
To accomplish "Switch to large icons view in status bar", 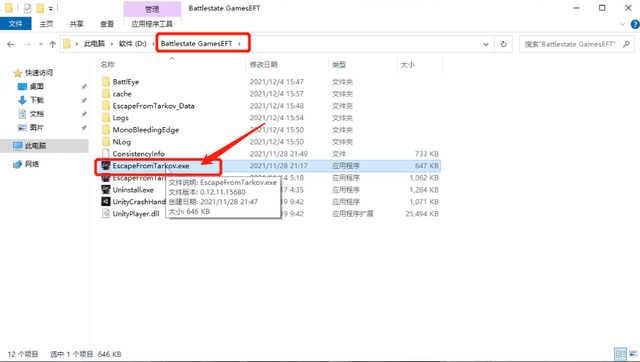I will tap(634, 354).
